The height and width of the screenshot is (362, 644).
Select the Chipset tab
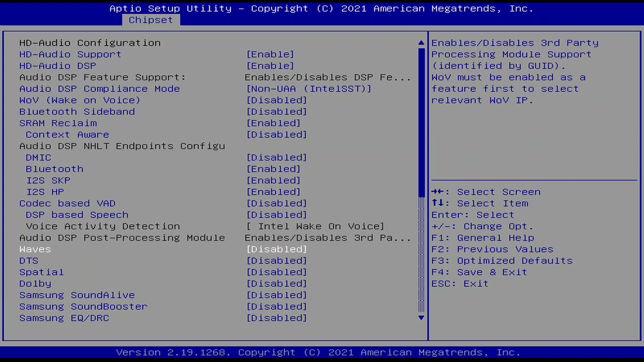point(150,20)
